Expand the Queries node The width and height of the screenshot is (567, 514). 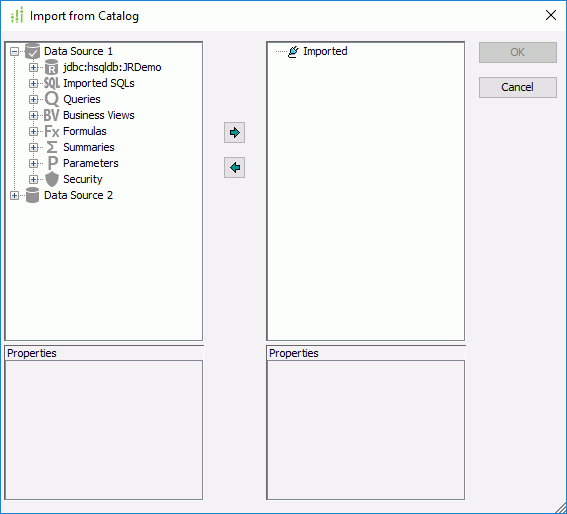pyautogui.click(x=33, y=99)
